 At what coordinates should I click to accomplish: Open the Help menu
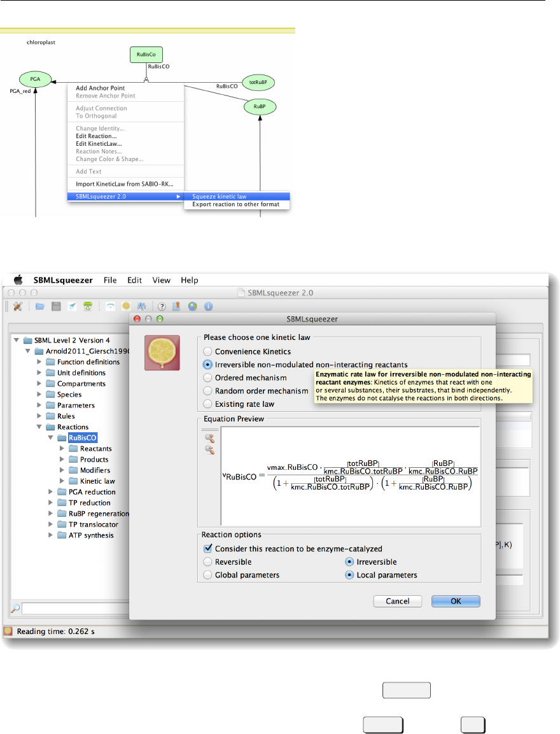190,280
